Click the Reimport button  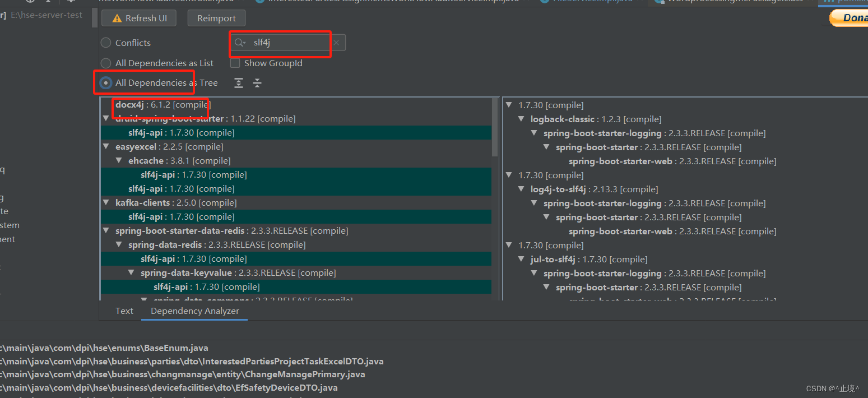216,18
